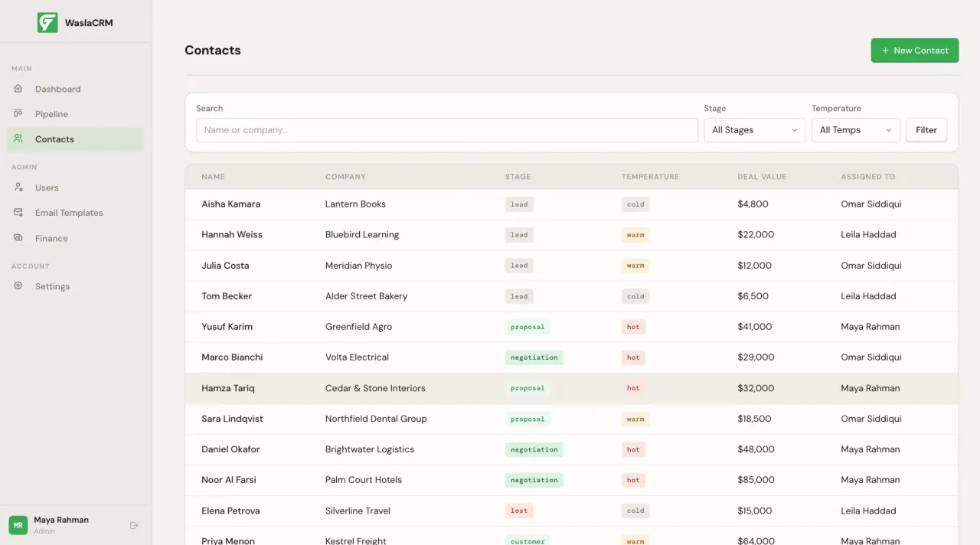Click the Meridian Physio company cell
The height and width of the screenshot is (545, 980).
coord(358,266)
